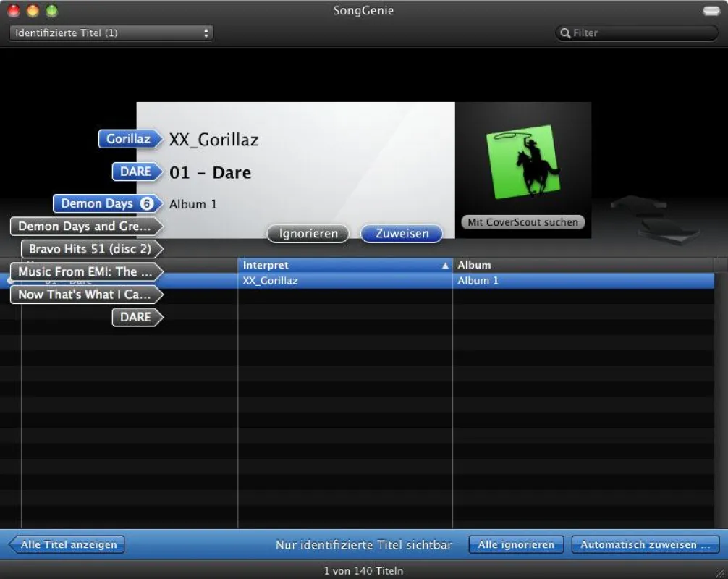Screen dimensions: 728x579
Task: Click Automatisch zuweisen ... button
Action: [646, 545]
